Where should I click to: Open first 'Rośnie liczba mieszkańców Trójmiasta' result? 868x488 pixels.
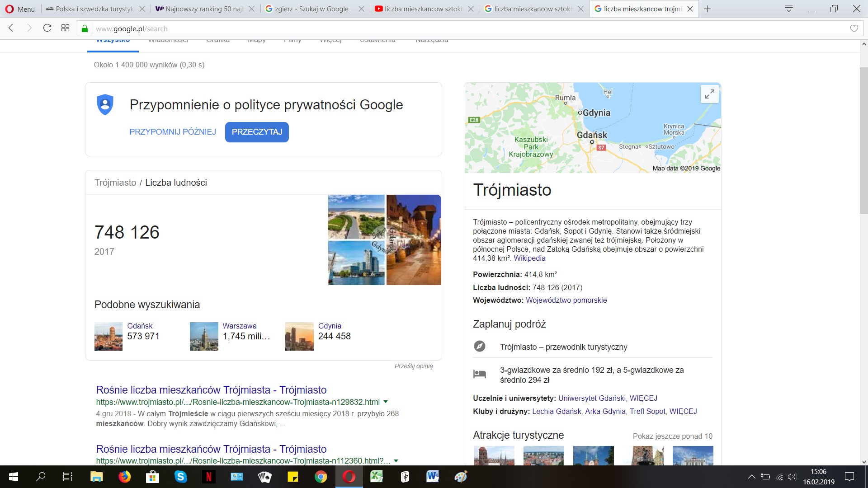click(211, 390)
